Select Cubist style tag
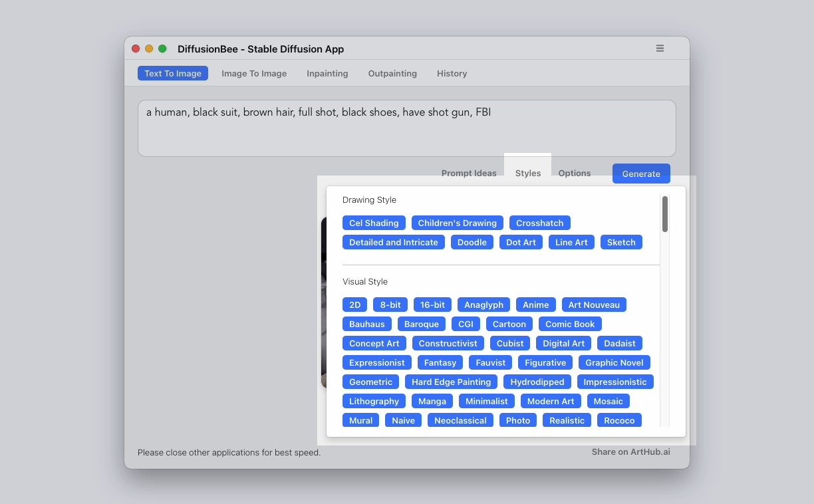Screen dimensions: 814x504 tap(510, 343)
